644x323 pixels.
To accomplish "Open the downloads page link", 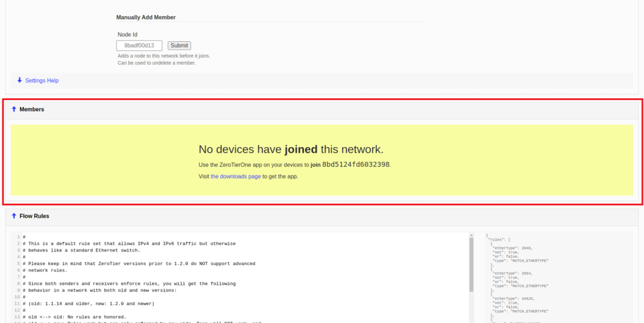I will pyautogui.click(x=236, y=176).
